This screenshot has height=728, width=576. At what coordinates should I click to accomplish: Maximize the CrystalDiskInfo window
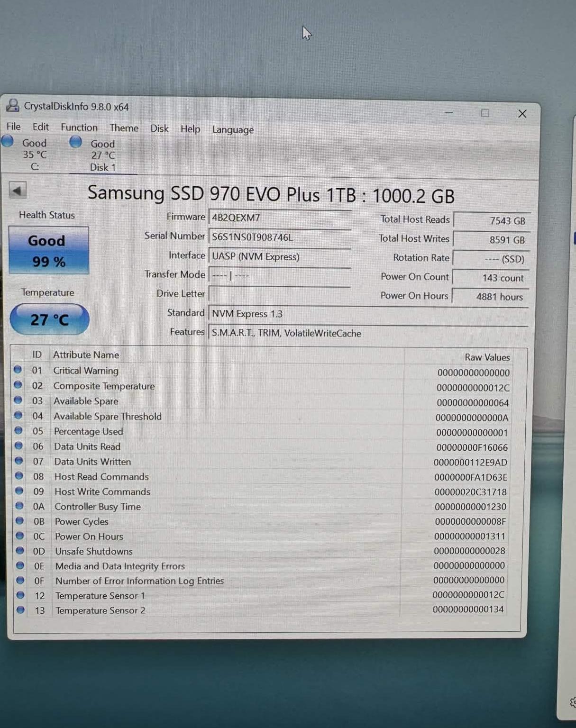tap(485, 113)
